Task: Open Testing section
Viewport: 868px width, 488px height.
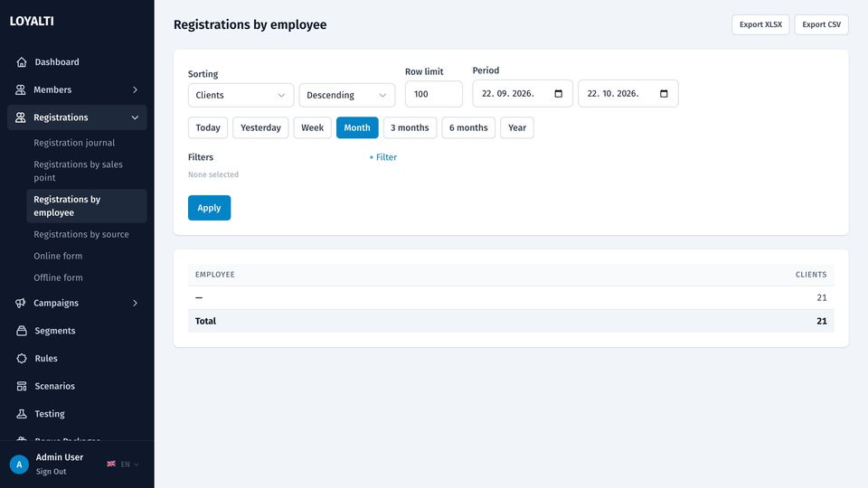Action: tap(49, 413)
